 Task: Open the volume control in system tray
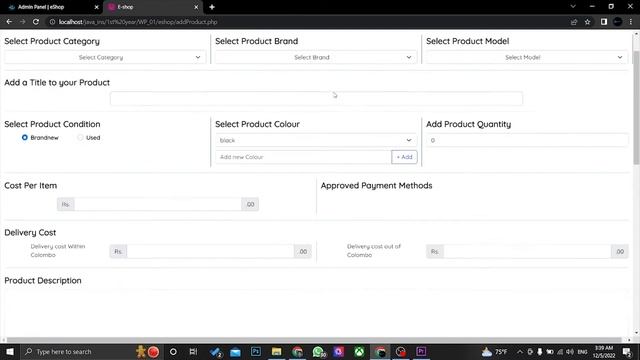tap(570, 352)
